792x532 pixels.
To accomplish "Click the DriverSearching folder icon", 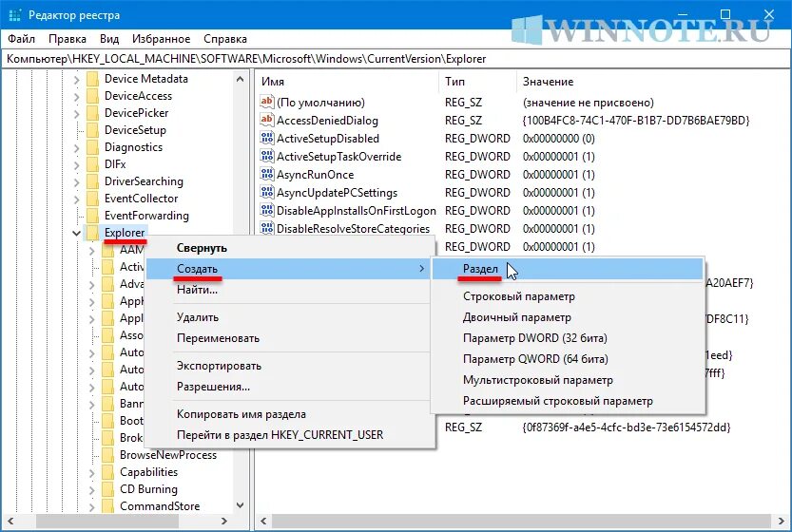I will (93, 181).
